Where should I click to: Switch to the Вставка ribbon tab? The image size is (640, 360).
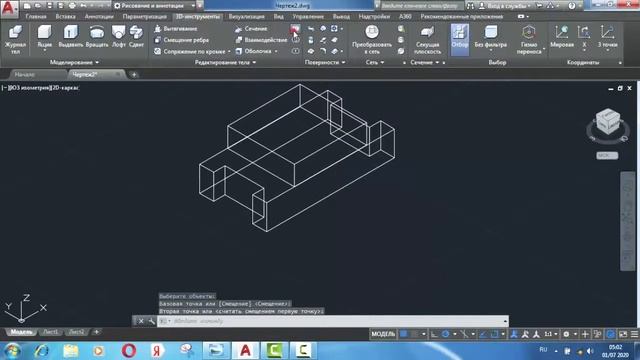(65, 17)
